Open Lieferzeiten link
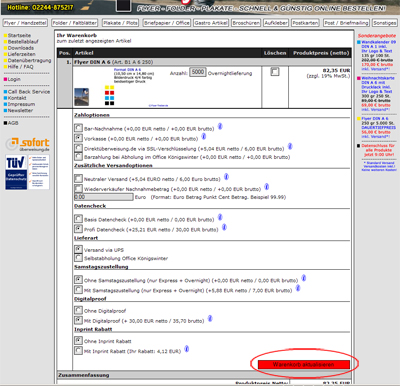400x386 pixels. [21, 54]
